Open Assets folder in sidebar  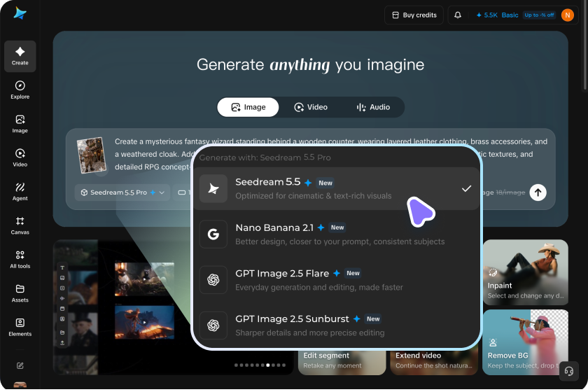coord(20,293)
